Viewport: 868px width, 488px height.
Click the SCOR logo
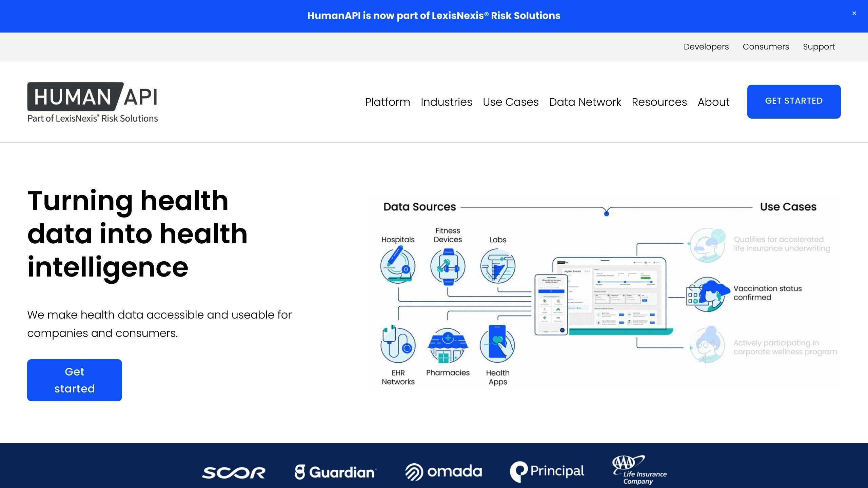pyautogui.click(x=234, y=472)
